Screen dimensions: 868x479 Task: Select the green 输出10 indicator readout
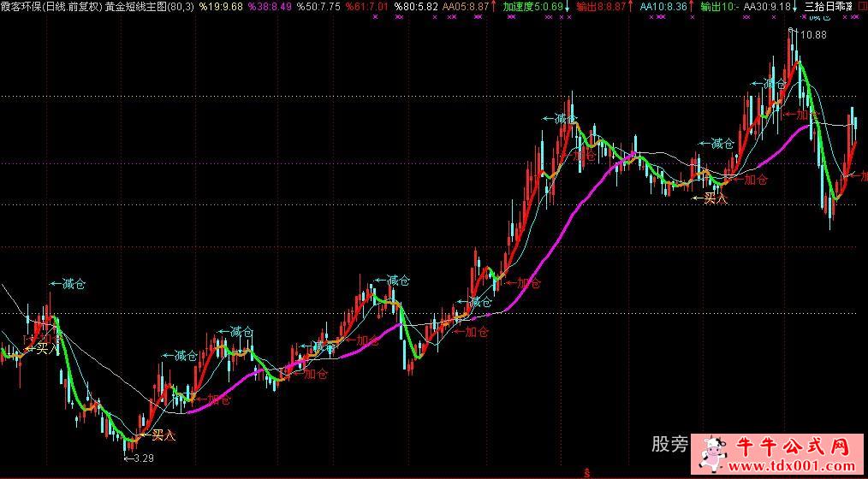click(718, 6)
